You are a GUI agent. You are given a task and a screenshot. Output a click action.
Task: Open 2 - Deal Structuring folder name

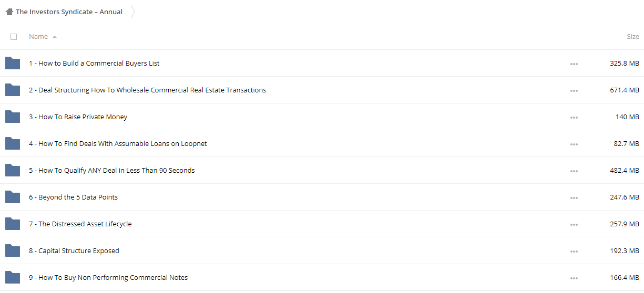coord(147,90)
